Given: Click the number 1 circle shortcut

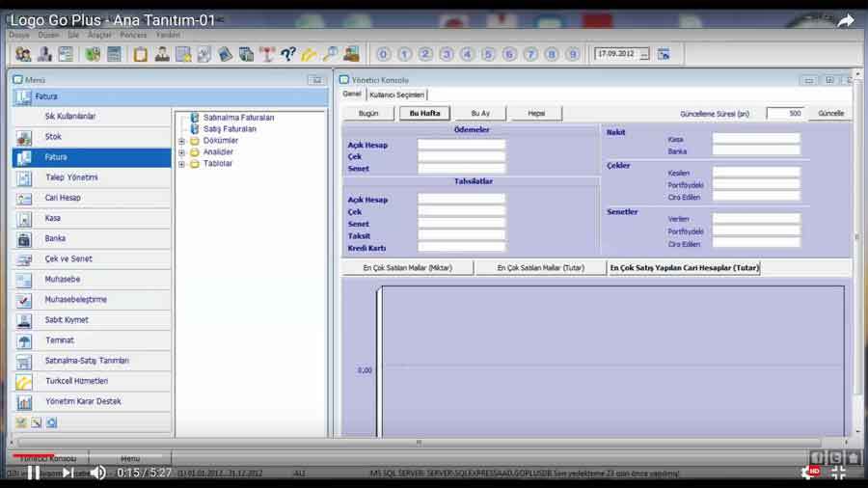Looking at the screenshot, I should [x=404, y=54].
